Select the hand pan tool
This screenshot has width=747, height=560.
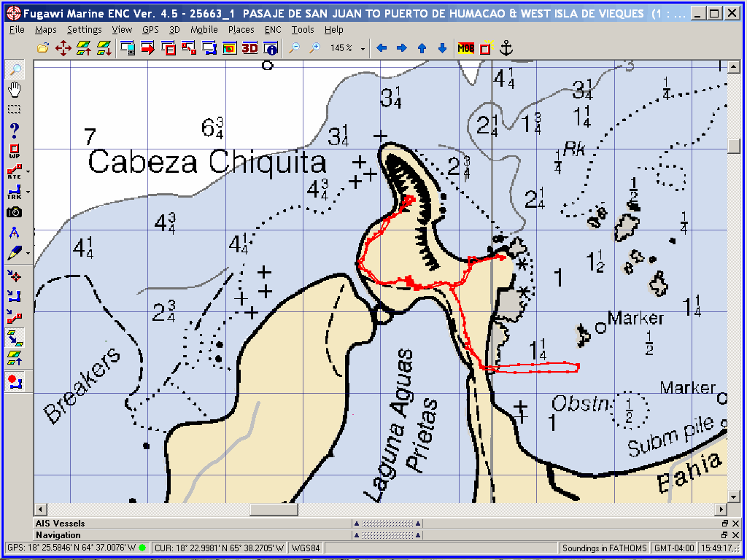pos(15,90)
